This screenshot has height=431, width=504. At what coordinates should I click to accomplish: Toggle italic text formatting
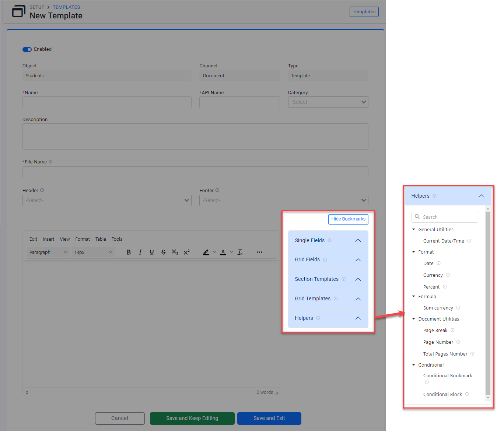(x=140, y=252)
